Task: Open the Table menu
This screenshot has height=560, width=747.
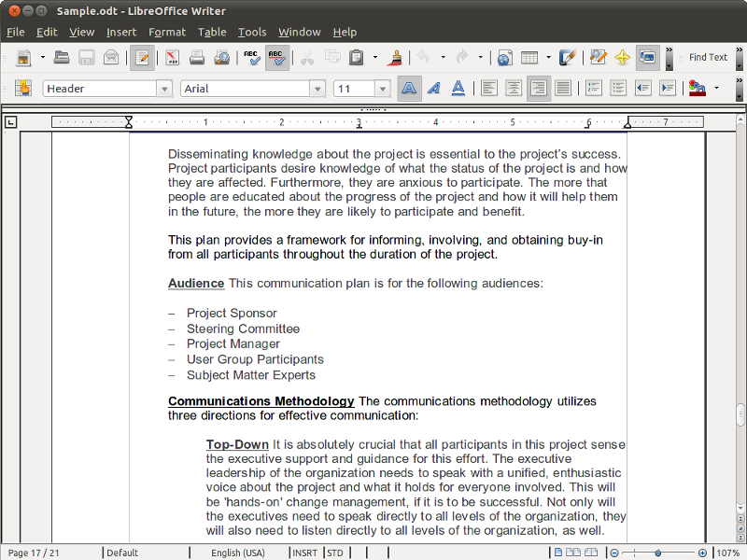Action: tap(212, 32)
